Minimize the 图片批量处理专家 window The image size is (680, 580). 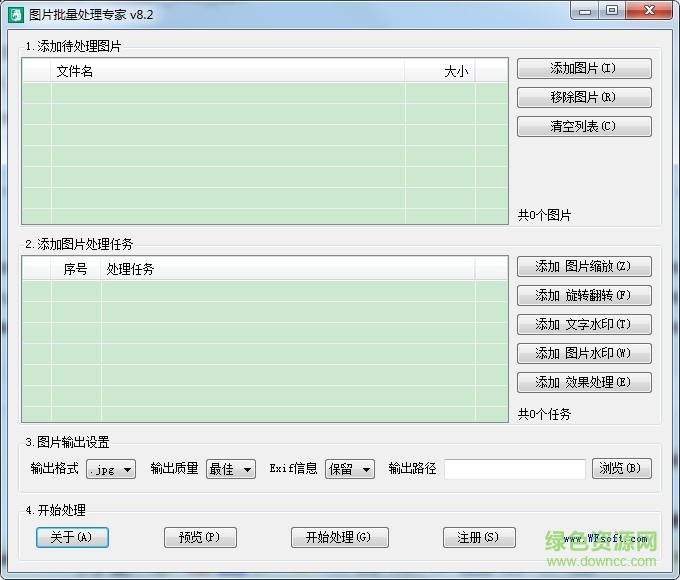(585, 11)
